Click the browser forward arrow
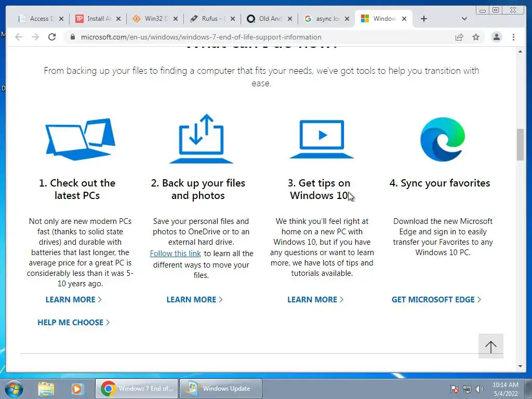 tap(35, 37)
